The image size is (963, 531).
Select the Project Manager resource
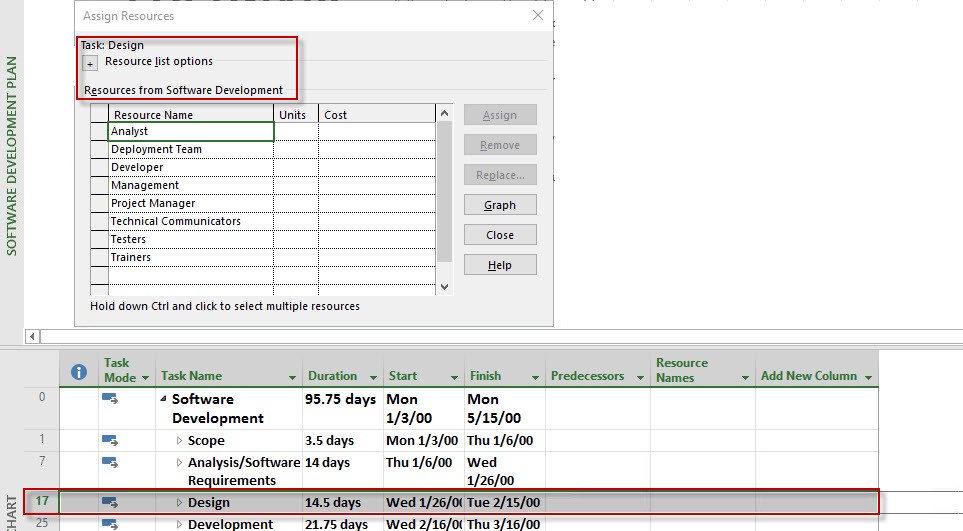click(191, 203)
